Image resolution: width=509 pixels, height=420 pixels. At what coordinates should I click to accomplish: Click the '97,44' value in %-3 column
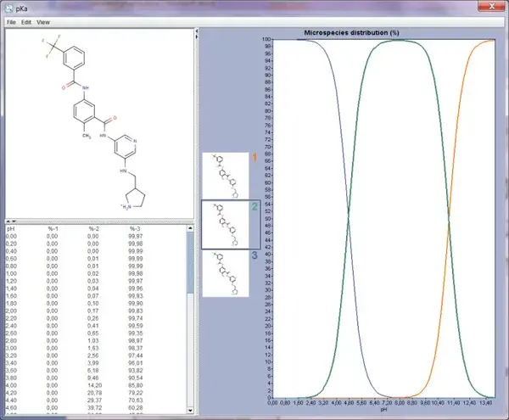coord(136,356)
